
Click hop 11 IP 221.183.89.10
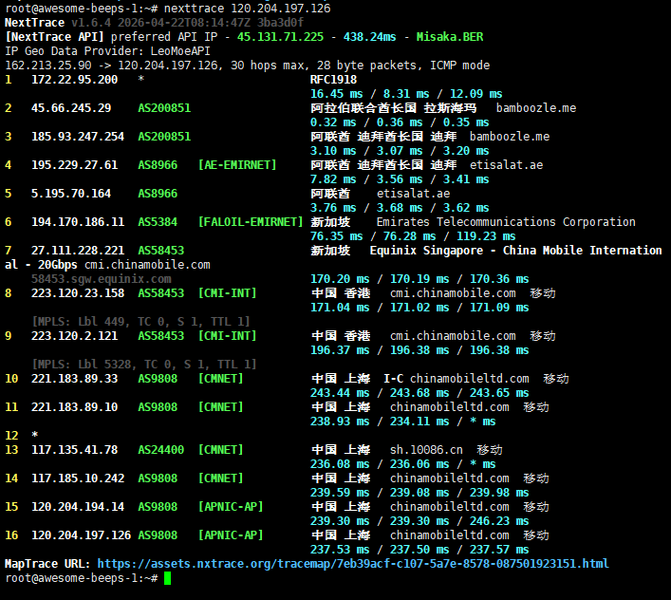(74, 407)
